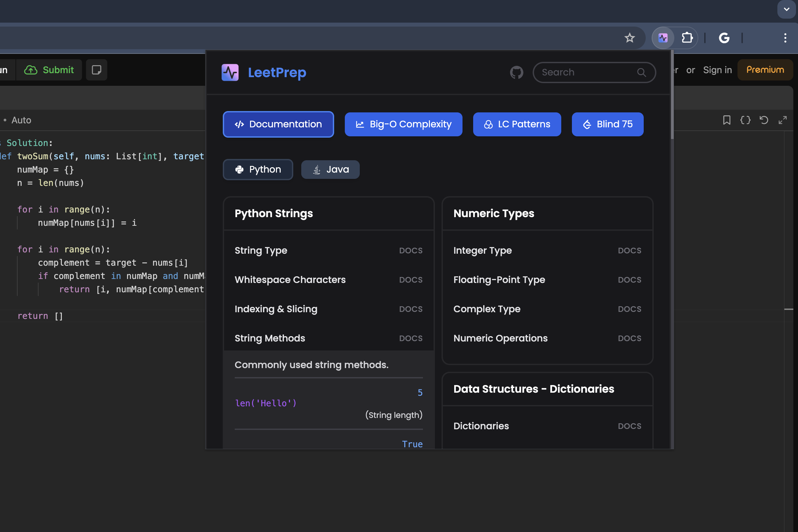Screen dimensions: 798x532
Task: Open the browser Extensions puzzle icon
Action: coord(687,38)
